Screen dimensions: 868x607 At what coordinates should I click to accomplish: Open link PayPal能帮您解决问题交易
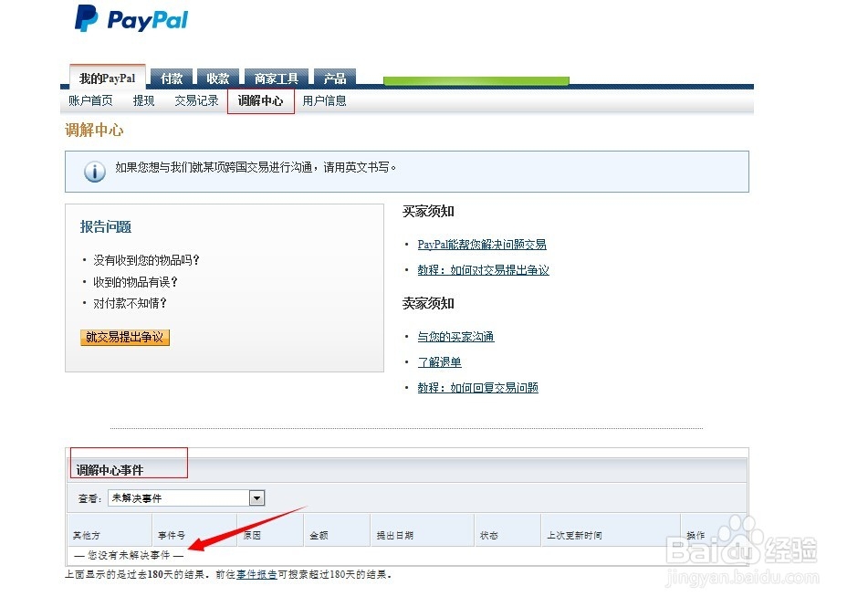click(x=482, y=245)
